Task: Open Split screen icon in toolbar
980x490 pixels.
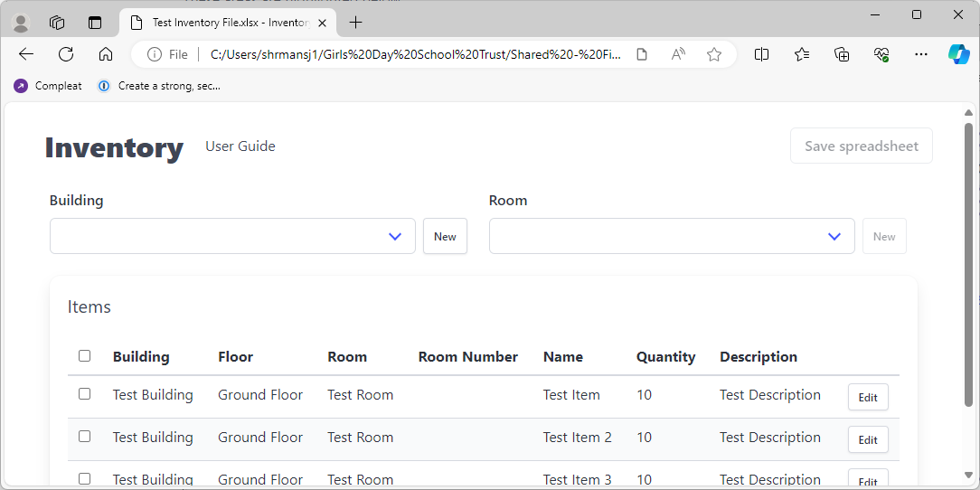Action: click(761, 54)
